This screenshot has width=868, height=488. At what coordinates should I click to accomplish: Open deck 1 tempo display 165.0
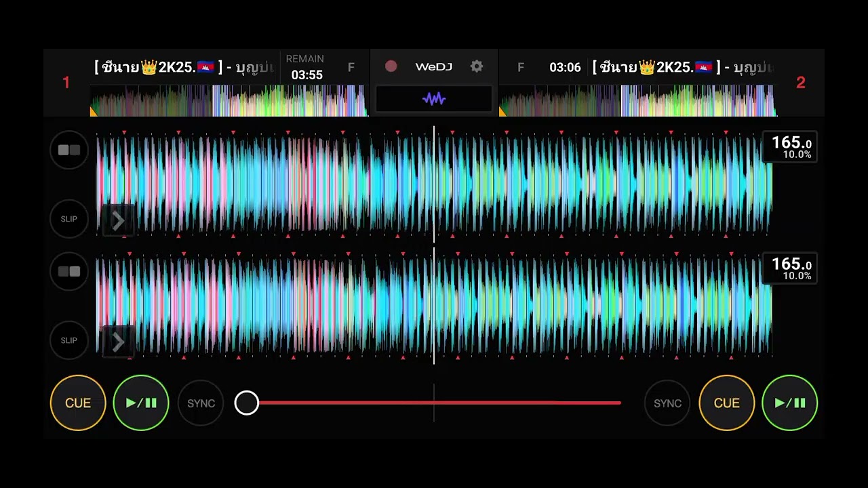click(x=790, y=147)
